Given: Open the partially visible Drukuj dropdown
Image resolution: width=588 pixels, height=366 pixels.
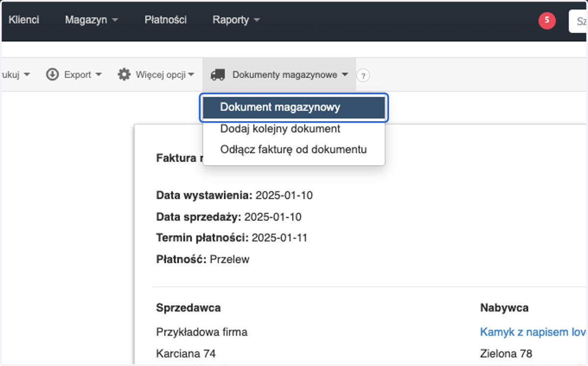Looking at the screenshot, I should 16,75.
